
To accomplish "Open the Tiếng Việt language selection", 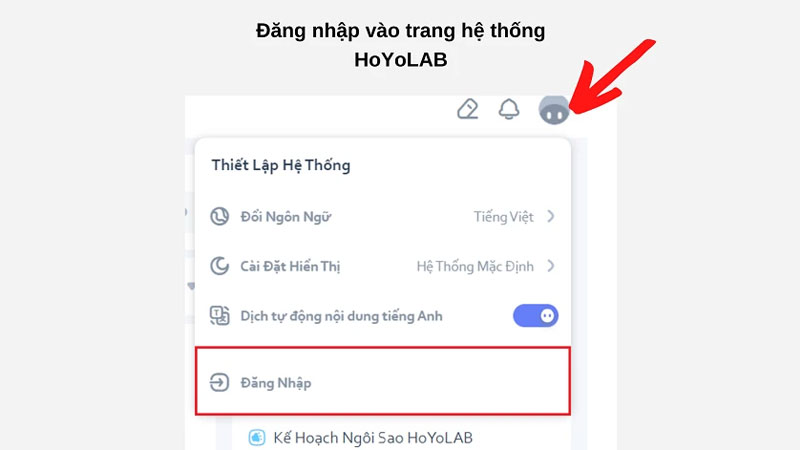I will tap(504, 217).
